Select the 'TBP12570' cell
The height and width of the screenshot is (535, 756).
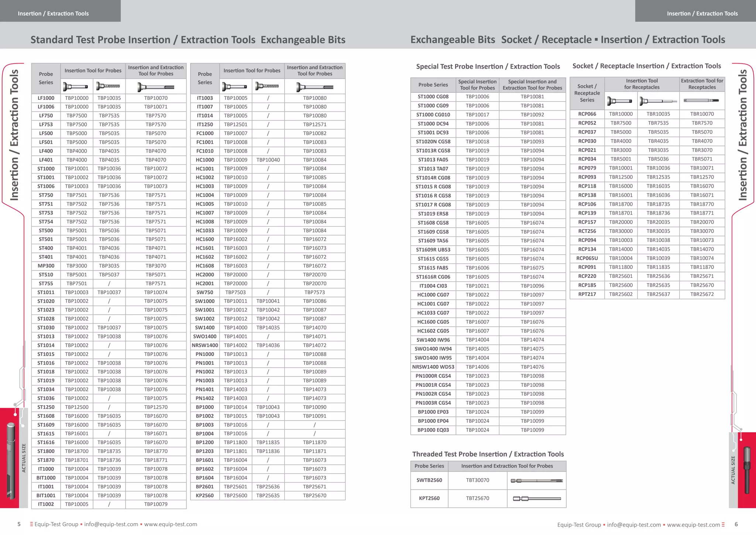click(156, 407)
